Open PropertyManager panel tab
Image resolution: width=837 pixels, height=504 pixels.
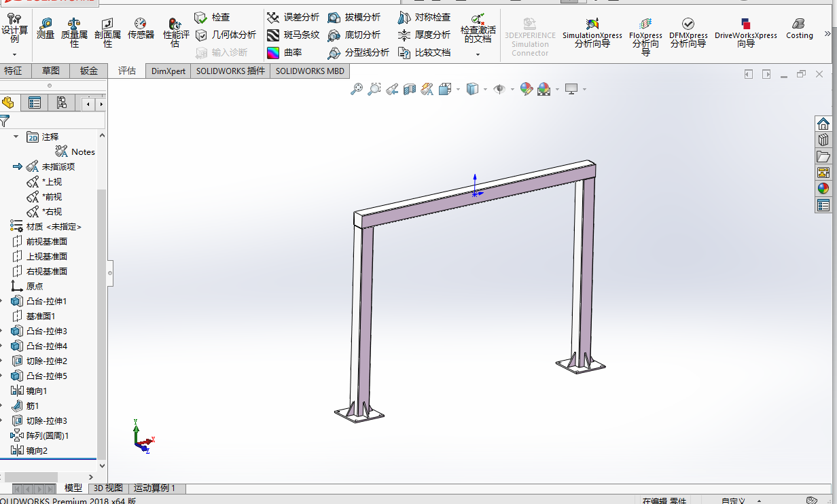pyautogui.click(x=35, y=103)
